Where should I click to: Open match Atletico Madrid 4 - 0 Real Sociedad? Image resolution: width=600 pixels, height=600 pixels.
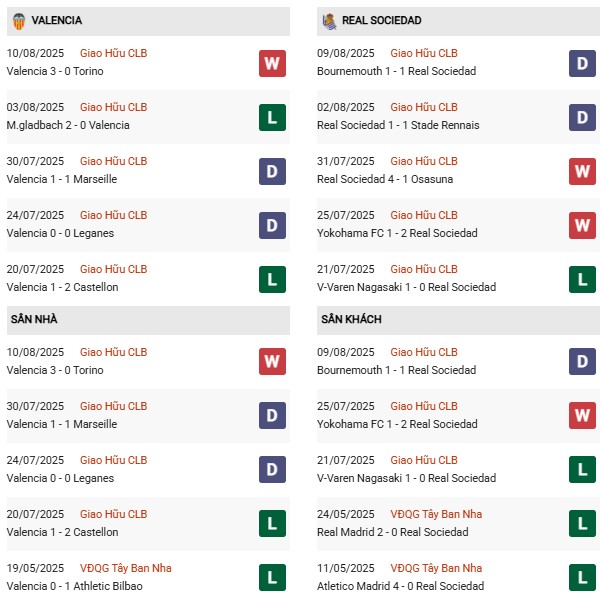399,585
